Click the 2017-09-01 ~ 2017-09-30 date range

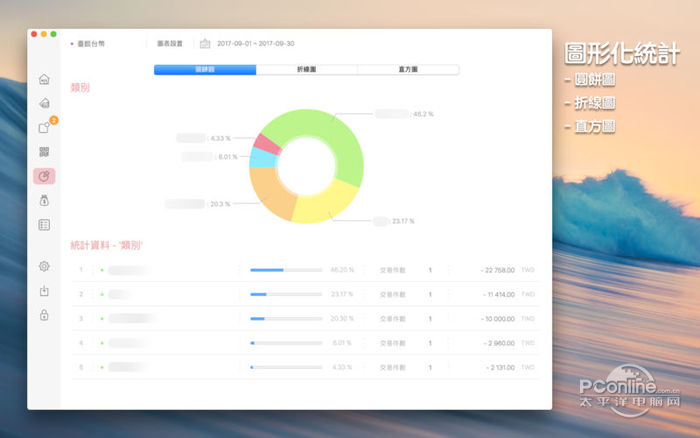pyautogui.click(x=255, y=43)
